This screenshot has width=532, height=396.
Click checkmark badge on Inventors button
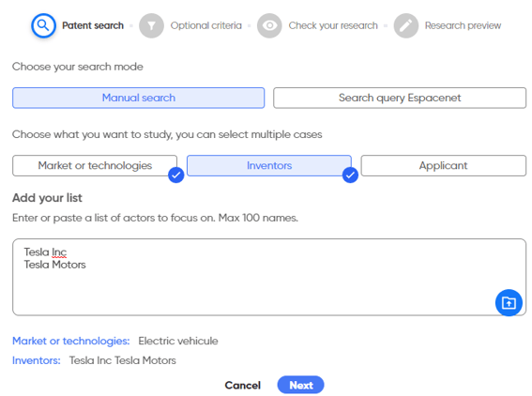pos(350,175)
